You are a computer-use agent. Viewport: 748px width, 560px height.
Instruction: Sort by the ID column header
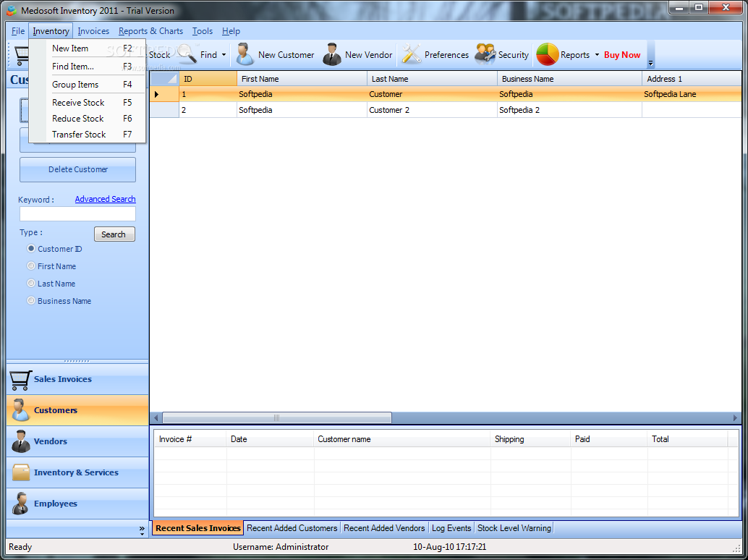[x=208, y=79]
